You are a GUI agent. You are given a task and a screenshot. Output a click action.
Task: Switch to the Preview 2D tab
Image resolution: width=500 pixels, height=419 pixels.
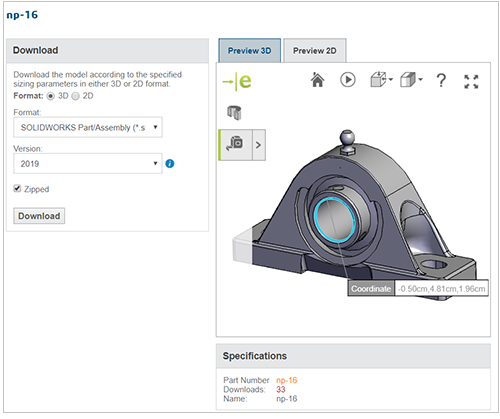315,51
